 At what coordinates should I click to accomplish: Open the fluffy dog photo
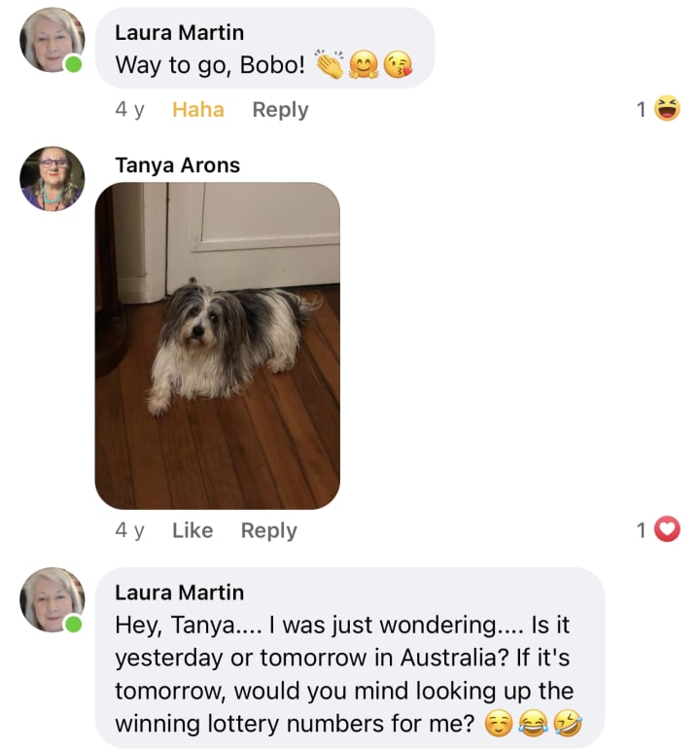217,345
